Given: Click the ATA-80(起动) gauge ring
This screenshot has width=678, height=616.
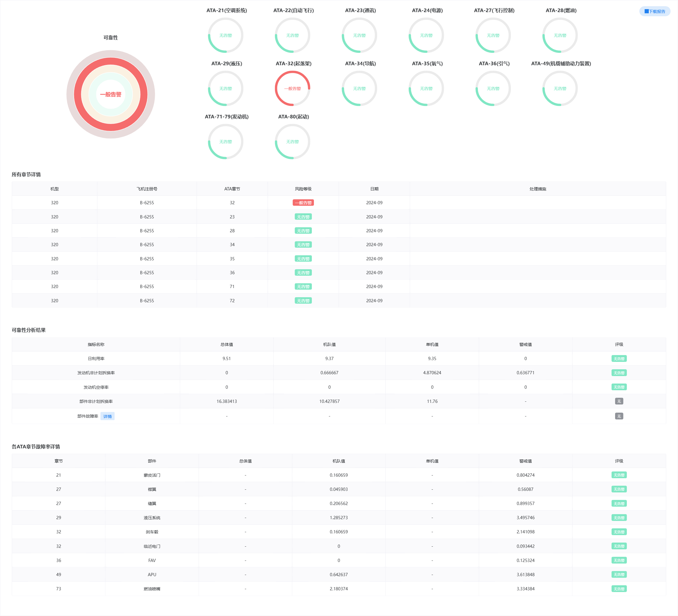Looking at the screenshot, I should (x=293, y=142).
